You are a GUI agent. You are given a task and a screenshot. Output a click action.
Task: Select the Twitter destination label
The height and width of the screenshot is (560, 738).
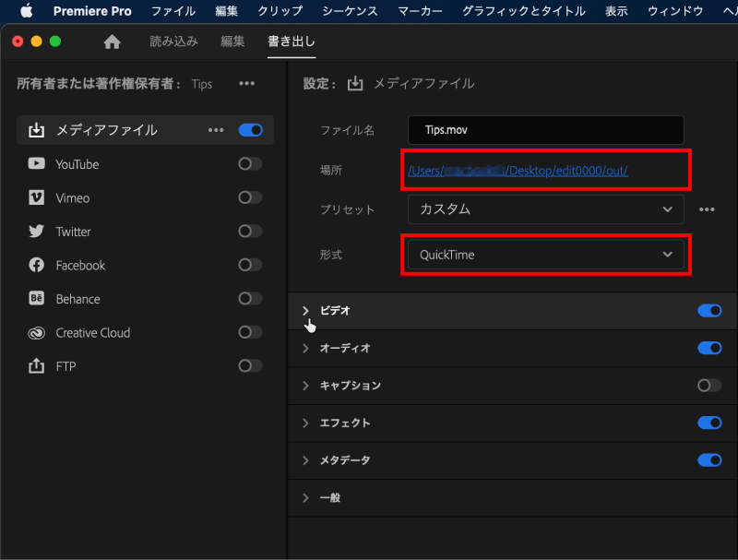click(73, 232)
